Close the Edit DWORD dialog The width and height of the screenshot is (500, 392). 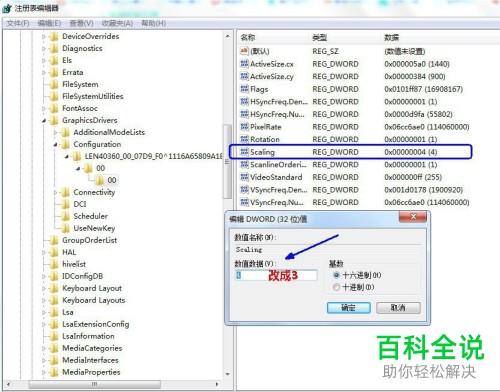click(413, 217)
